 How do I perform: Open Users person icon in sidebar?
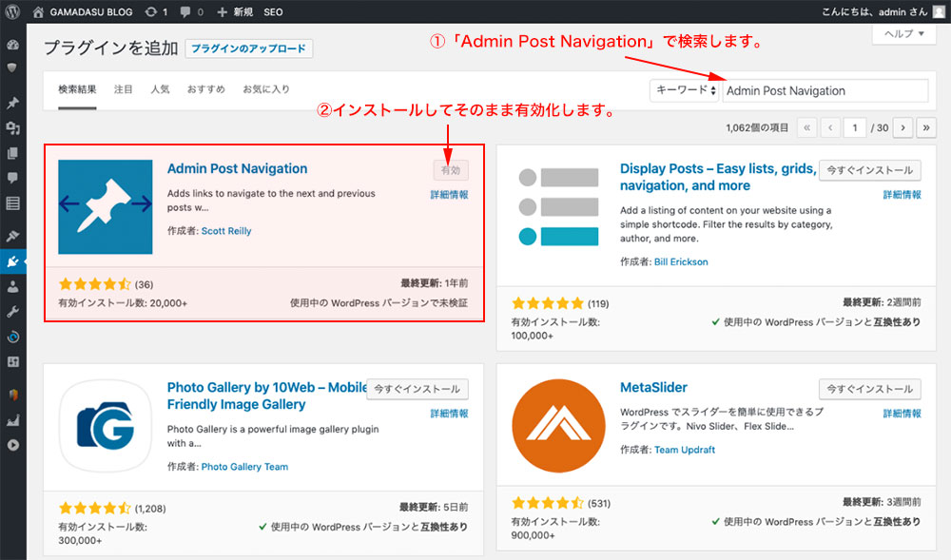tap(12, 287)
